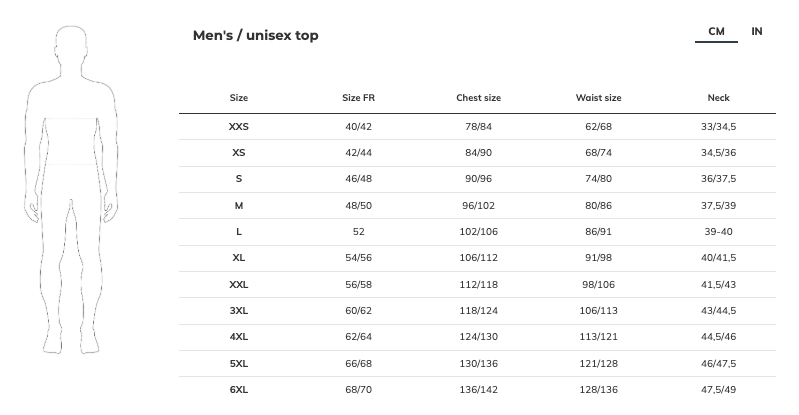Click the Men's / unisex top heading
This screenshot has height=415, width=799.
coord(255,36)
